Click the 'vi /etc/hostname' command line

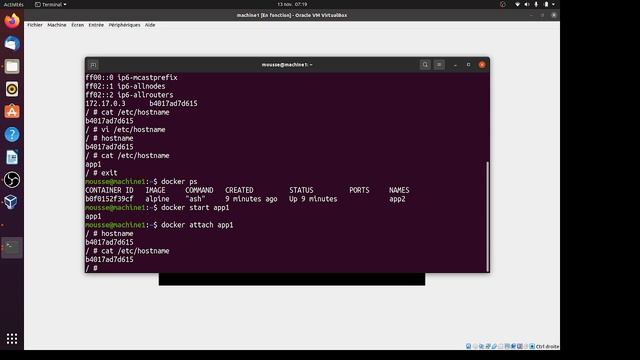125,130
